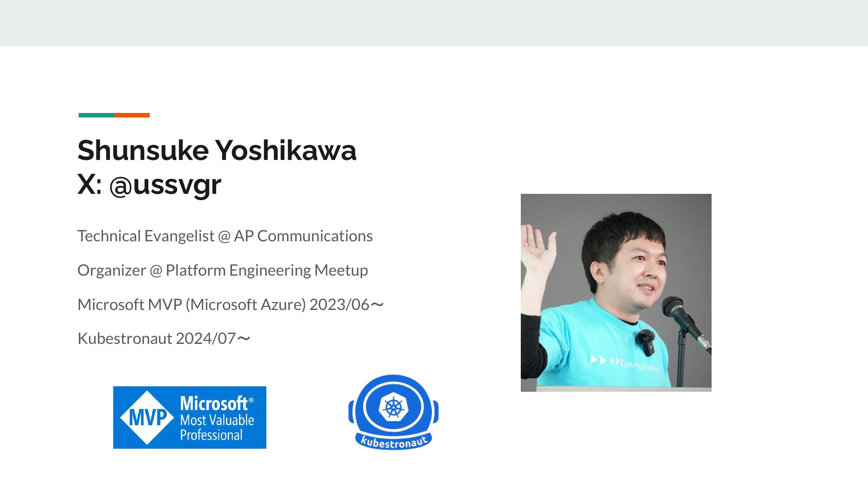Select the Microsoft MVP 2023/06 line
Viewport: 868px width, 488px height.
pos(231,305)
